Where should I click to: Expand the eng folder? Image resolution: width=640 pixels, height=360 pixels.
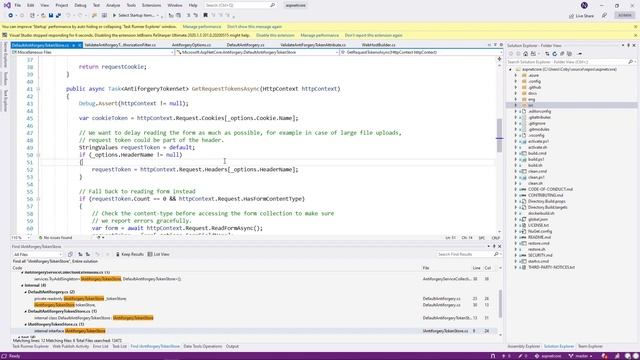click(x=516, y=99)
